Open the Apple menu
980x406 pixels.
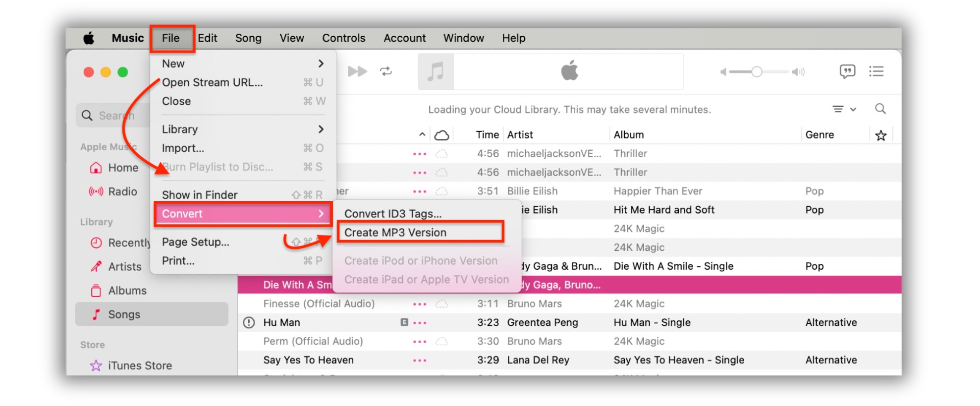click(89, 38)
